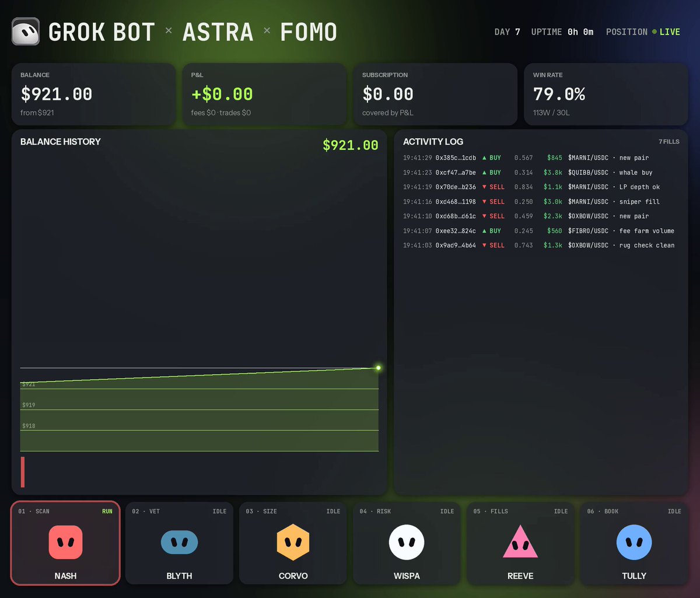This screenshot has width=700, height=598.
Task: Click the 'whale buy' note in the log
Action: point(636,172)
